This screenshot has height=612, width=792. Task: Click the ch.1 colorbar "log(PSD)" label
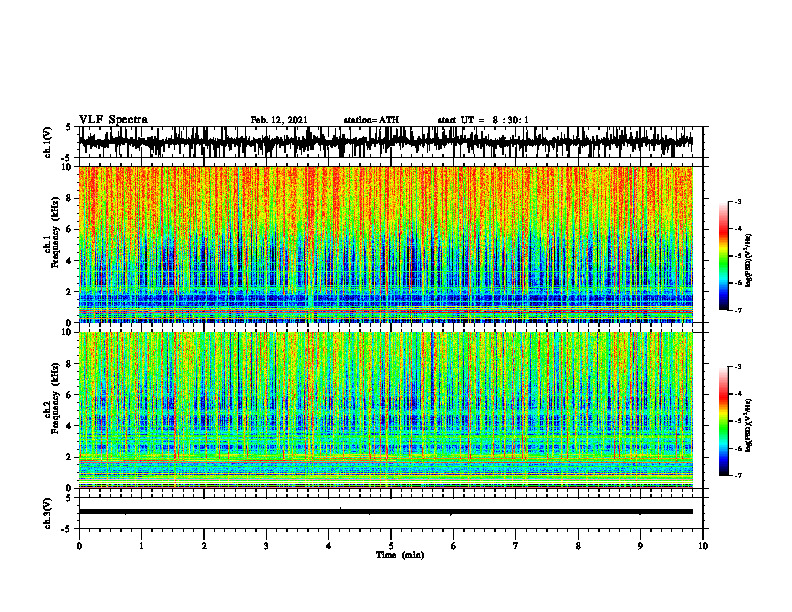749,261
